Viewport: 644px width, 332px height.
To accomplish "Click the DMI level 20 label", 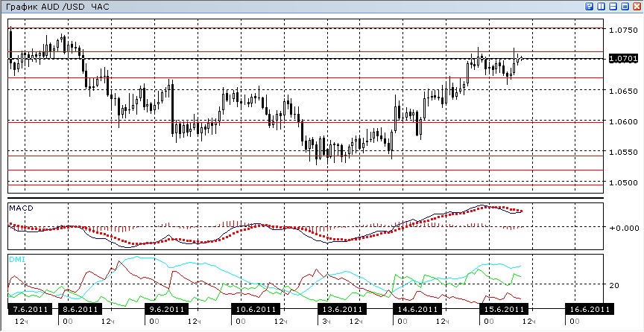I will tap(614, 285).
